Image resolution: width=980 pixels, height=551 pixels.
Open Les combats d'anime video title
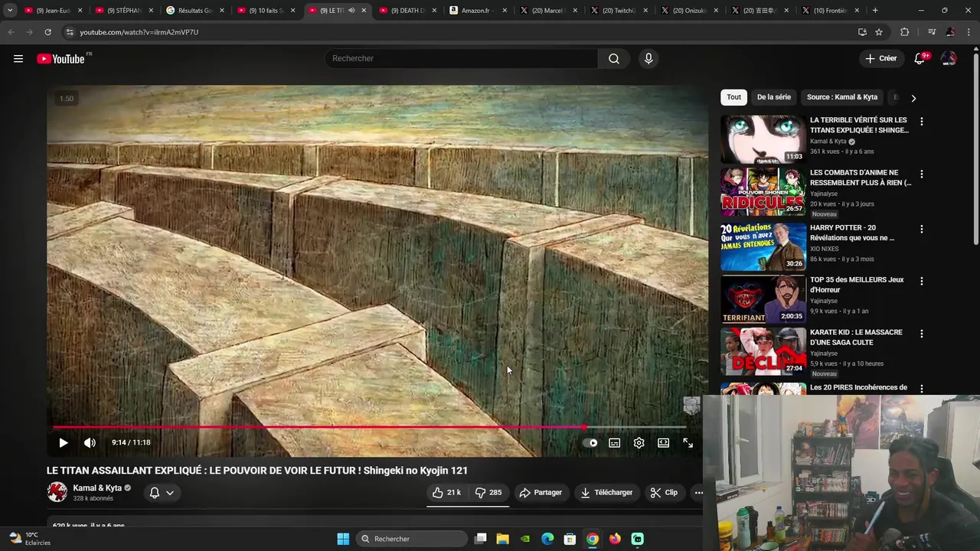861,178
